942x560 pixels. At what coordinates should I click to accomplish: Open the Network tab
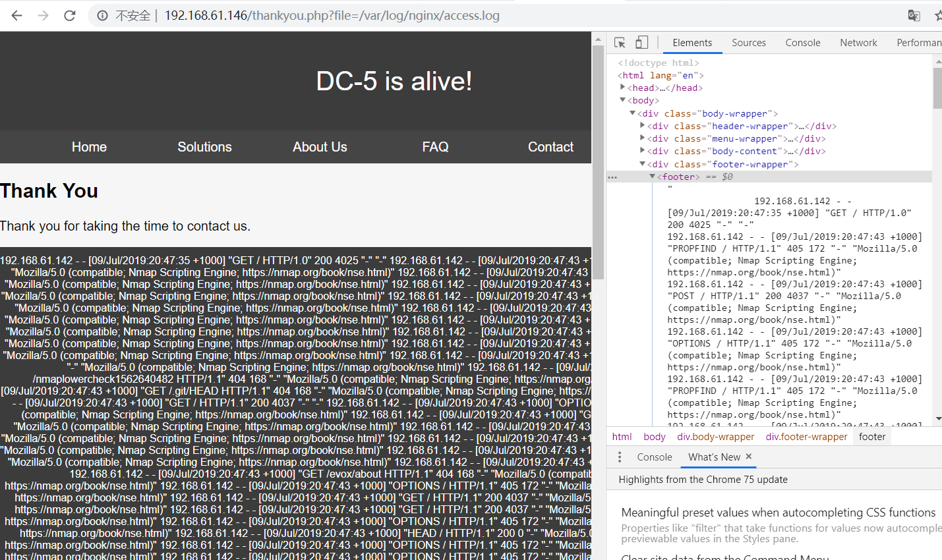point(858,43)
